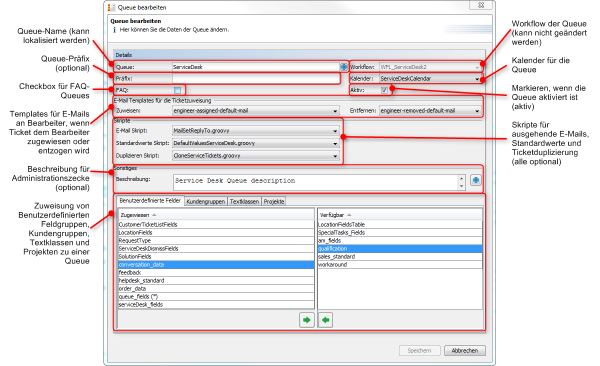Select the serviceDesk_fields row
Viewport: 600px width, 366px height.
216,305
